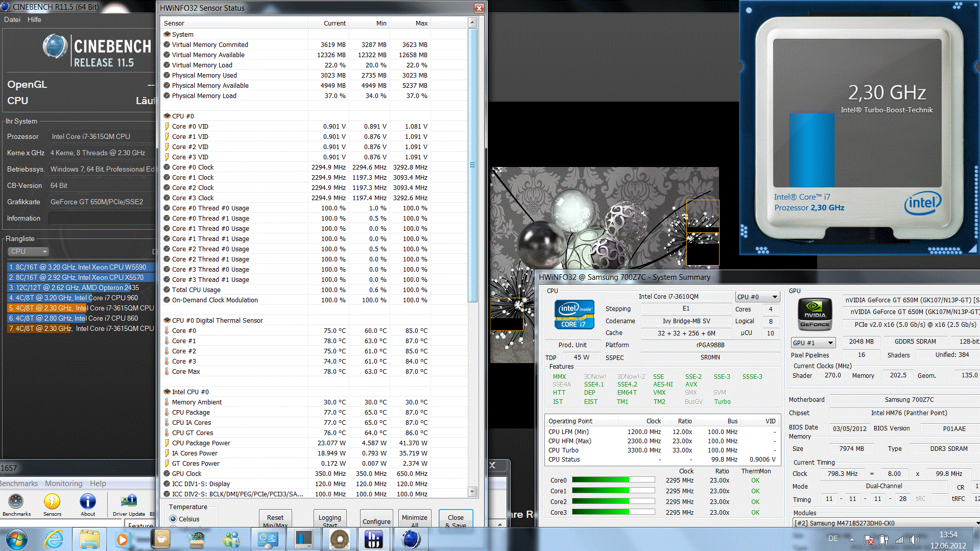Click the Max column header
This screenshot has height=551, width=980.
click(x=410, y=23)
